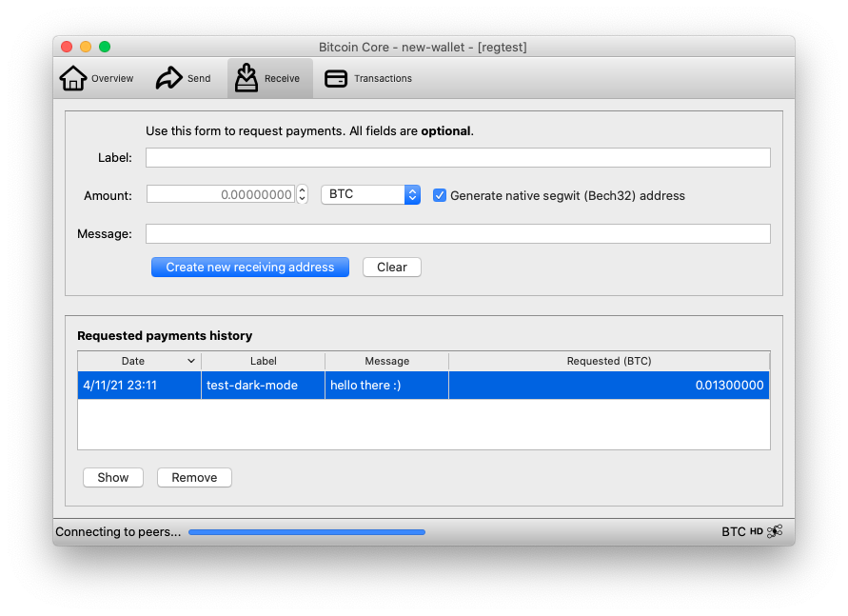848x616 pixels.
Task: Click the Message column header
Action: [x=386, y=361]
